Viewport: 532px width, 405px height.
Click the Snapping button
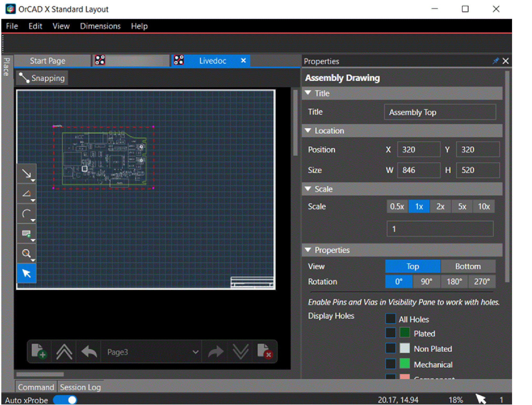click(42, 78)
